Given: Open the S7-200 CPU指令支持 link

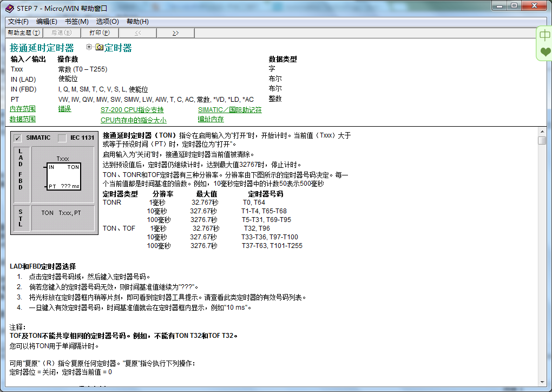Looking at the screenshot, I should [132, 110].
